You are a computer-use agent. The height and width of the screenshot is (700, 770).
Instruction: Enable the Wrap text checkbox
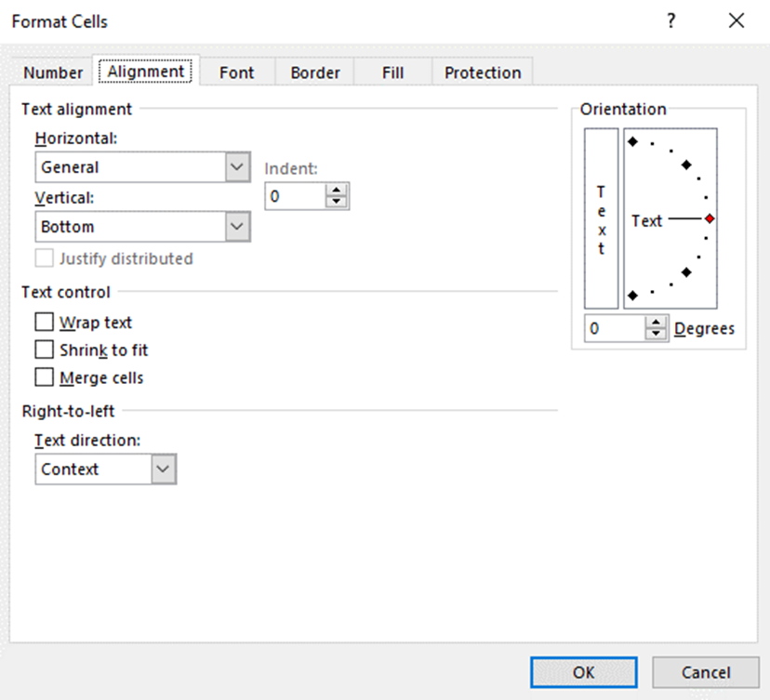click(x=44, y=323)
